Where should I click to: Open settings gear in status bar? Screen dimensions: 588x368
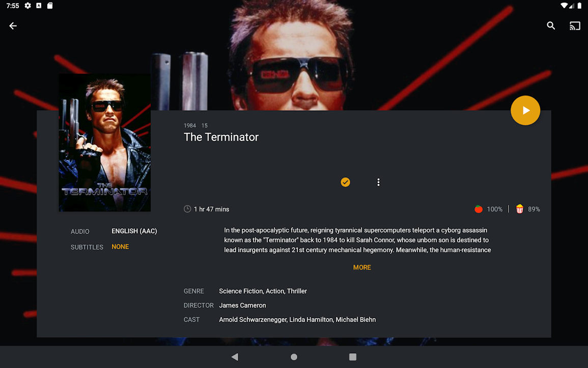28,6
